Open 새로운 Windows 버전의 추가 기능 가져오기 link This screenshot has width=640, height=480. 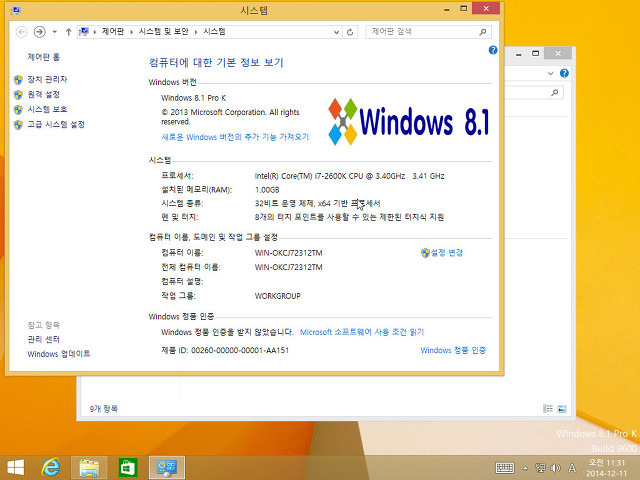coord(235,137)
